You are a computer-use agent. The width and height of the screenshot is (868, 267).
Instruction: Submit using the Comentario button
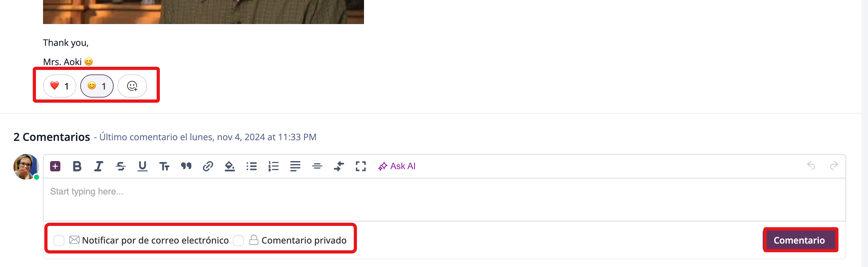tap(799, 240)
